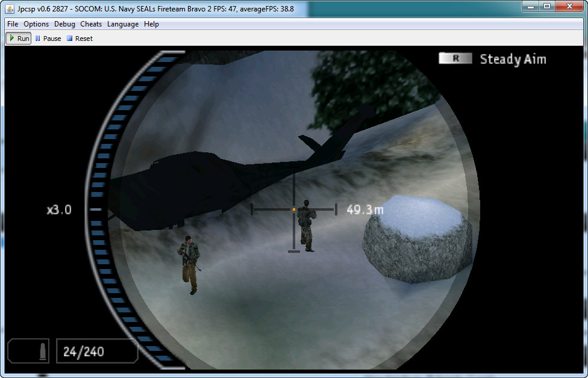Image resolution: width=588 pixels, height=378 pixels.
Task: Expand the Cheats menu
Action: click(x=91, y=24)
